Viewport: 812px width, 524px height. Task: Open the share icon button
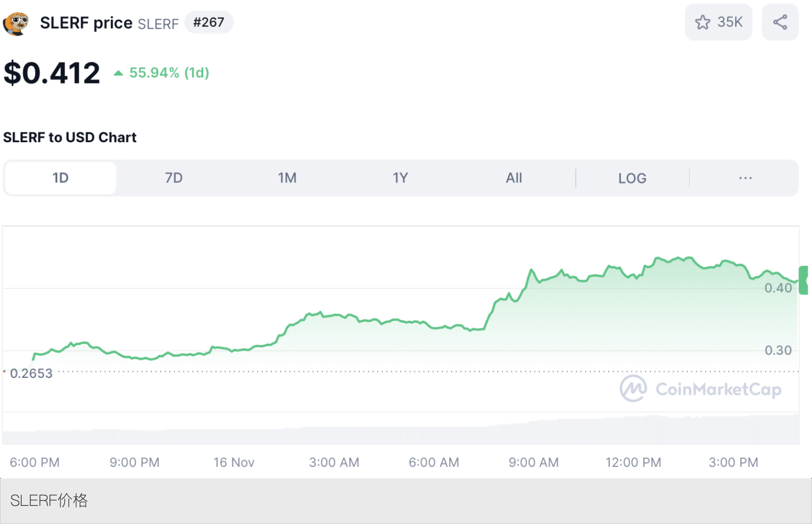click(780, 22)
